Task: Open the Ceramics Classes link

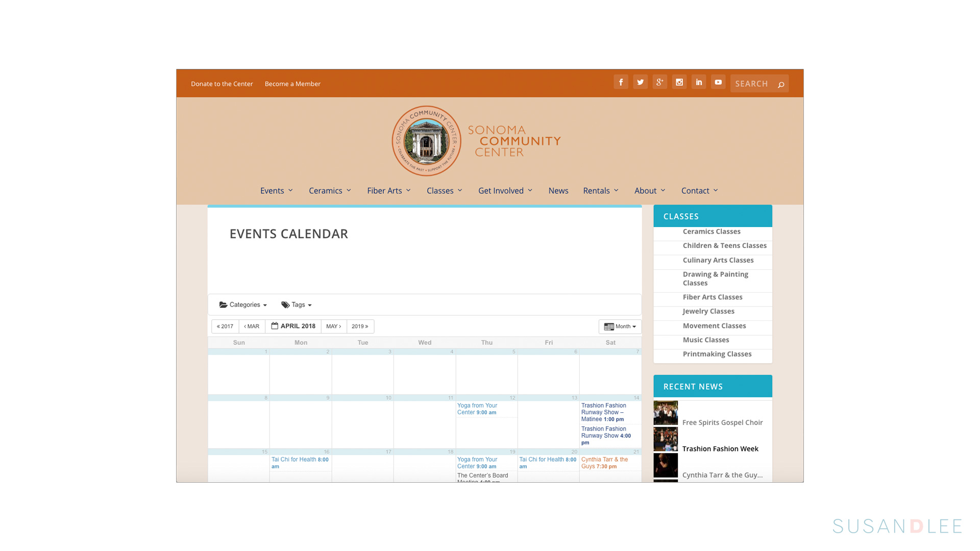Action: tap(711, 232)
